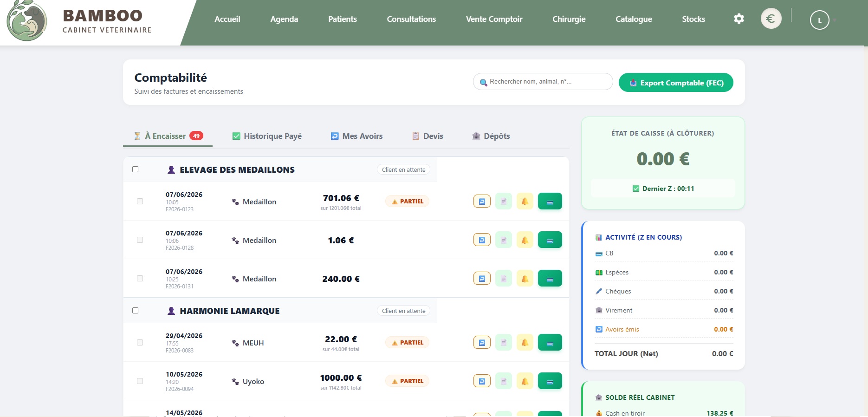Check the box for invoice F2026-0128
Screen dimensions: 868x417
[140, 240]
